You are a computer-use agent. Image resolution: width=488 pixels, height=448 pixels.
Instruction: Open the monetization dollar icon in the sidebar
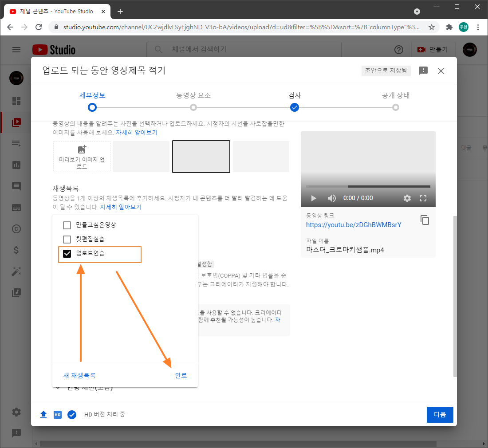16,250
